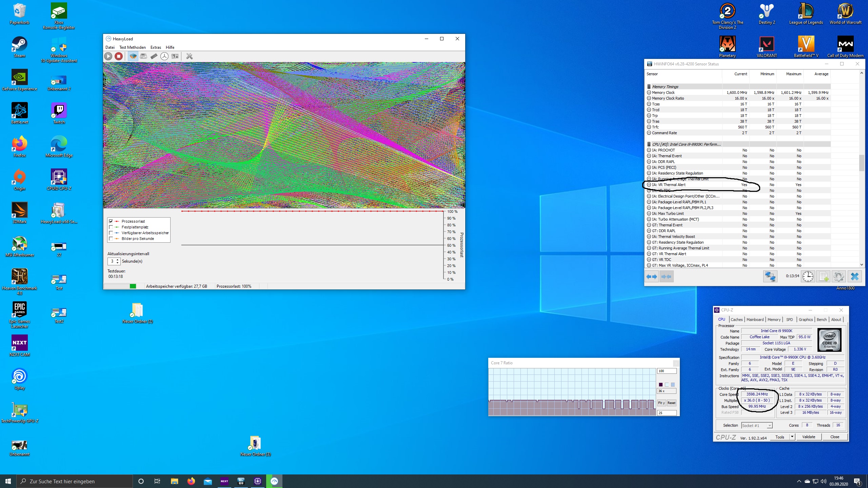The height and width of the screenshot is (488, 868).
Task: Toggle the CPU stress test icon
Action: [x=133, y=56]
